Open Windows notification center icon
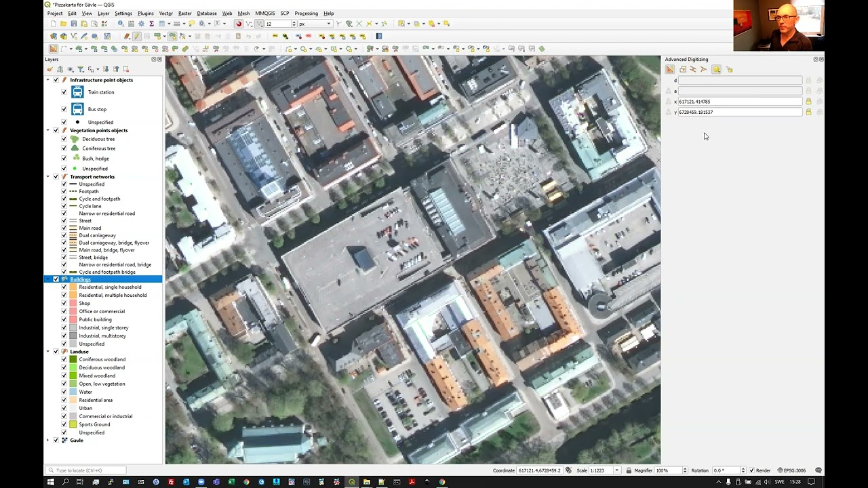This screenshot has width=868, height=488. (x=812, y=483)
